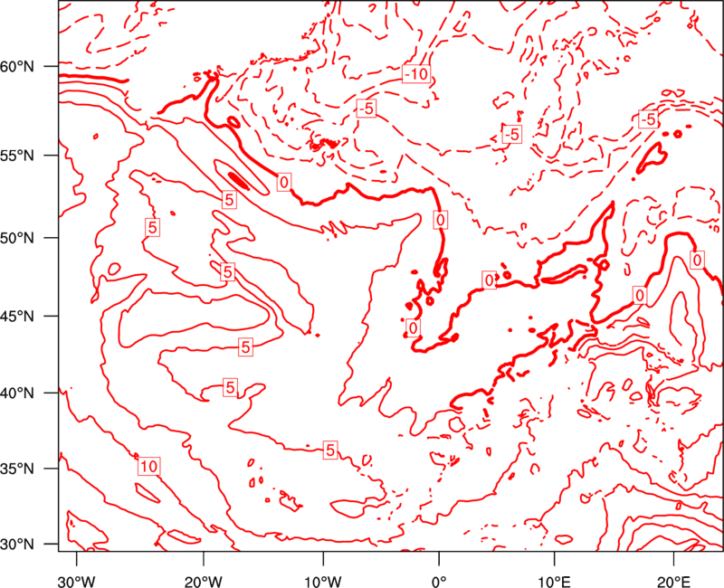Select the 50°N latitude tick label

[17, 238]
